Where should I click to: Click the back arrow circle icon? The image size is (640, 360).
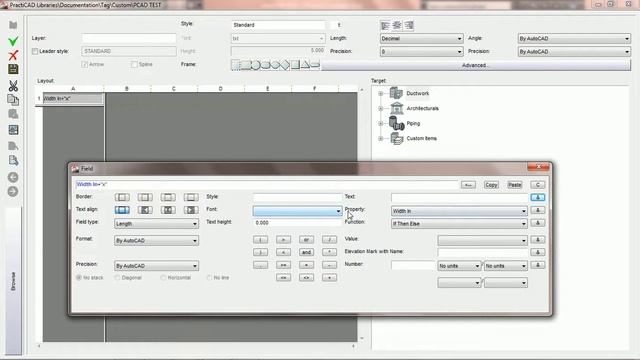pos(13,177)
